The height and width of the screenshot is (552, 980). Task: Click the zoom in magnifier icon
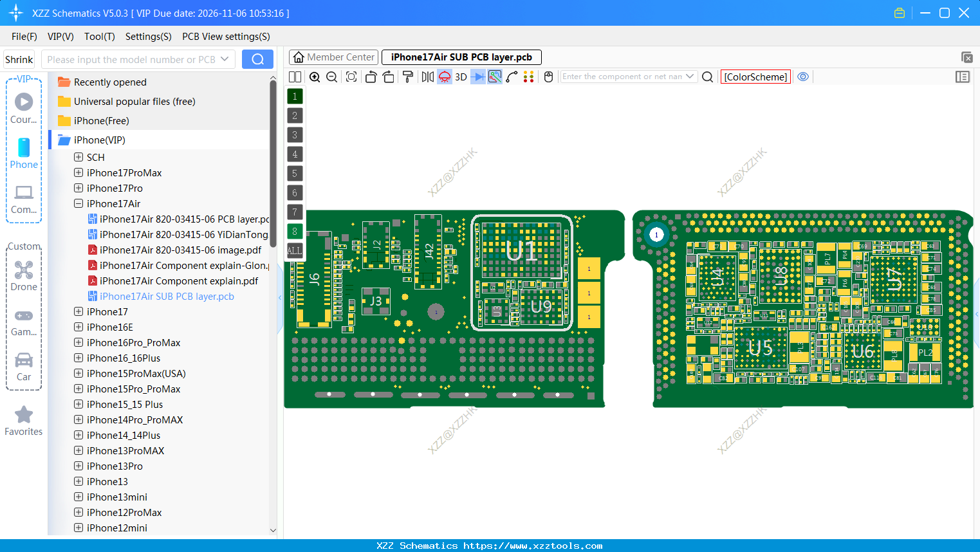click(x=315, y=77)
